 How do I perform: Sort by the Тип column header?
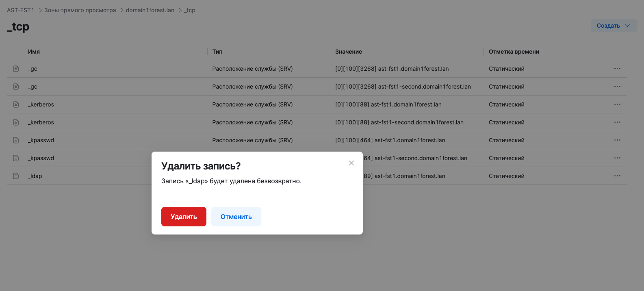point(217,52)
